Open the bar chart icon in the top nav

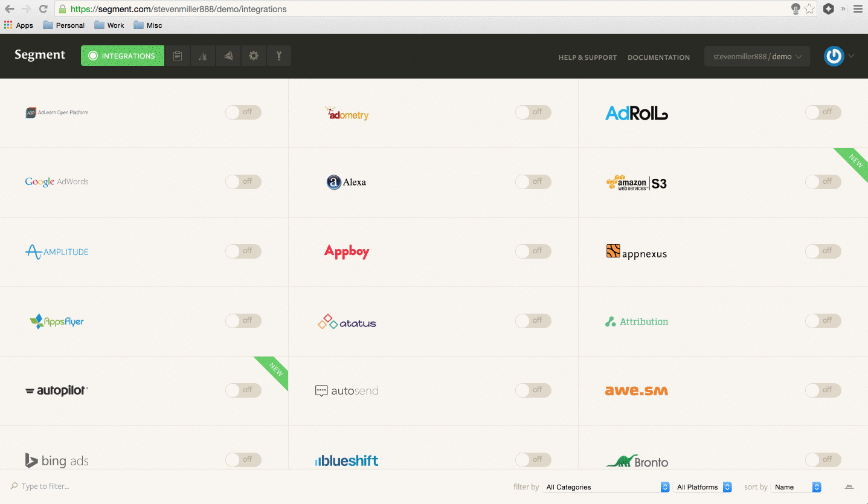203,56
